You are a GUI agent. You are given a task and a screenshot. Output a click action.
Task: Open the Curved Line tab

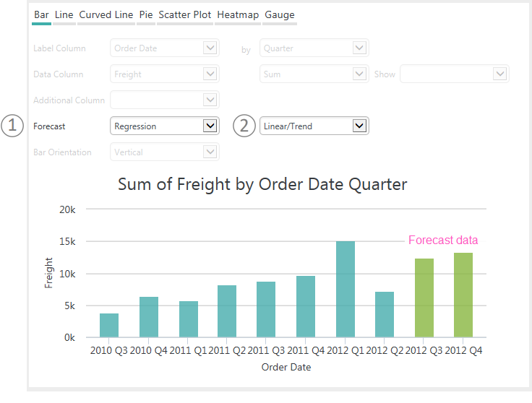(x=106, y=15)
